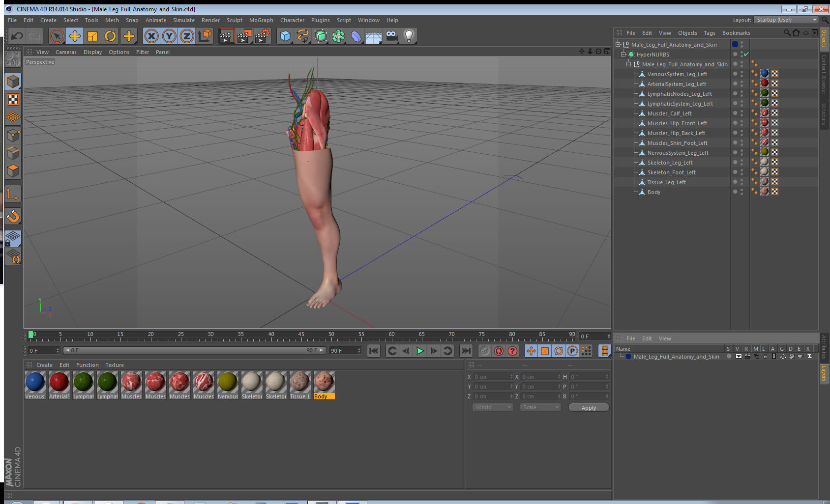Screen dimensions: 830x504
Task: Open the spline pen tool icon
Action: pos(303,36)
